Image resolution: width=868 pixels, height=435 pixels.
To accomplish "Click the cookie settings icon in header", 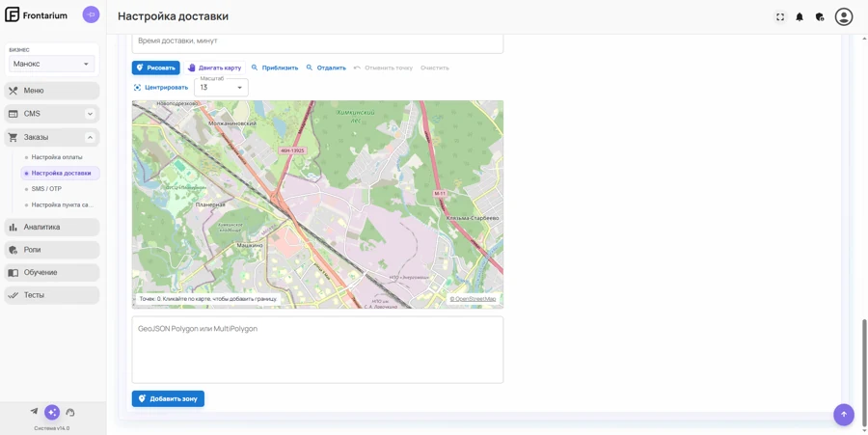I will [x=820, y=17].
